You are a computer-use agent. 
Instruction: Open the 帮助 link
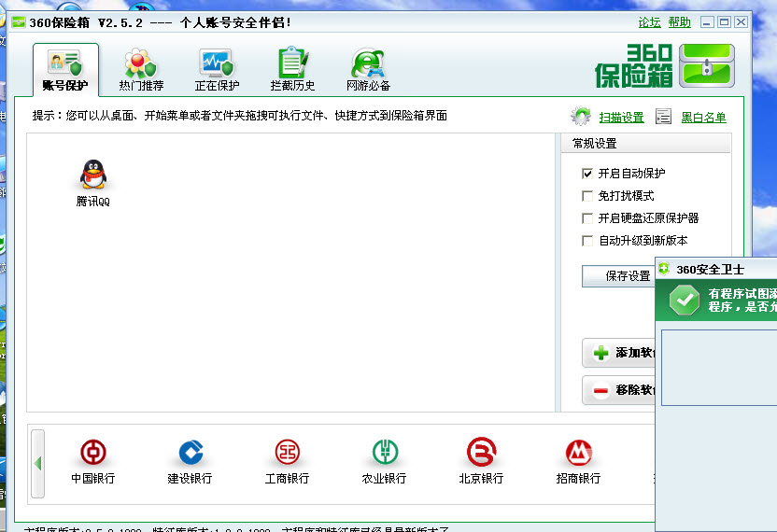(679, 22)
